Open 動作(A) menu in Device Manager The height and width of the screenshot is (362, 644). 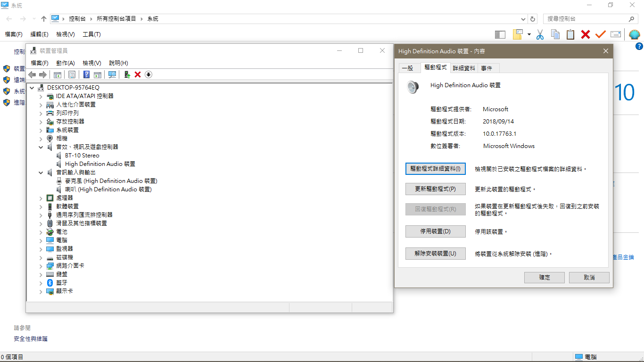[x=66, y=63]
